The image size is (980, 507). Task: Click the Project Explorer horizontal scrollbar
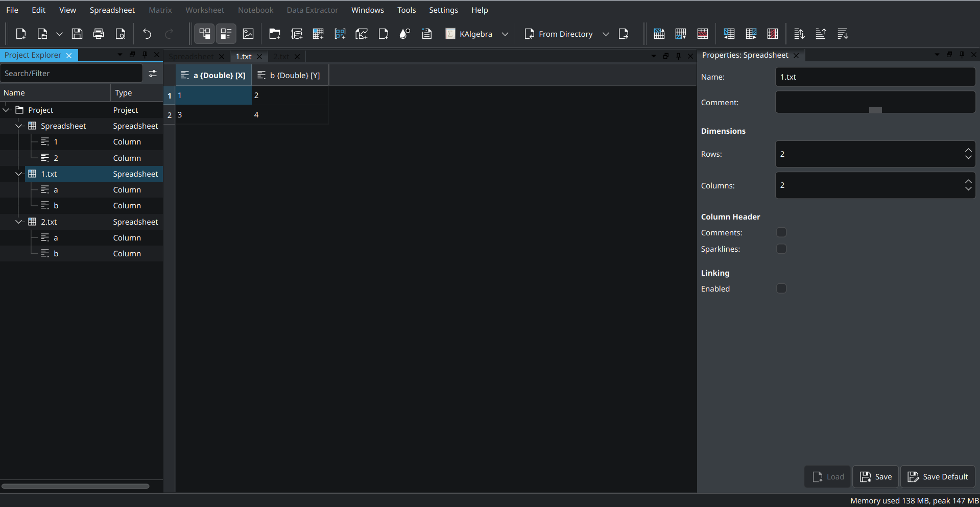coord(76,486)
